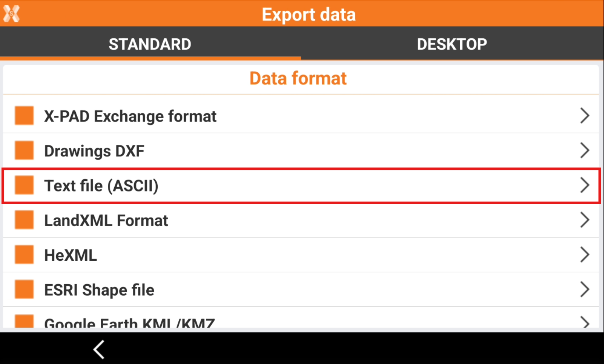Open LandXML Format settings via chevron
Image resolution: width=604 pixels, height=364 pixels.
[x=585, y=220]
